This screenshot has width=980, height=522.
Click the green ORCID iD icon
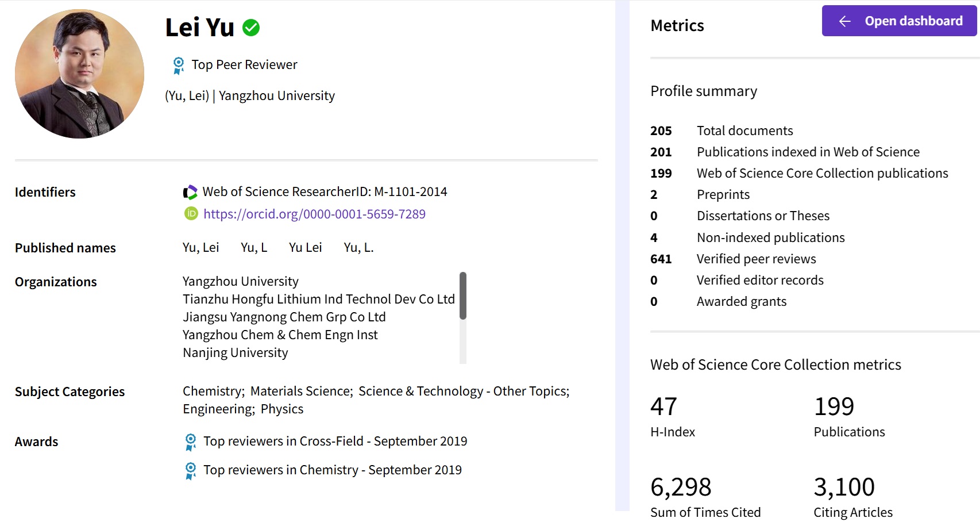tap(191, 214)
